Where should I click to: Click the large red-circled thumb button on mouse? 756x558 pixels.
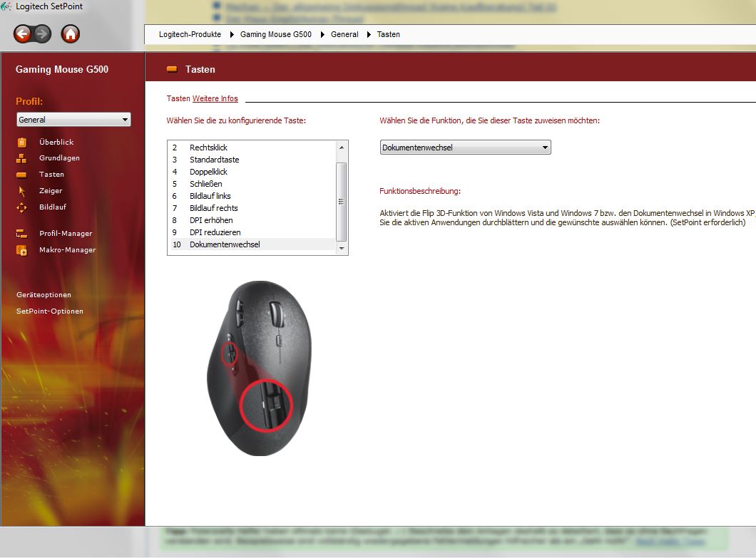[266, 404]
